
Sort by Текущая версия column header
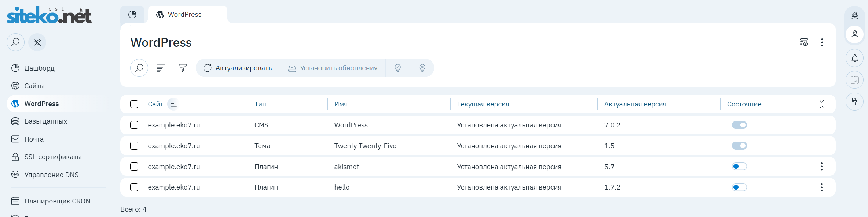(483, 104)
